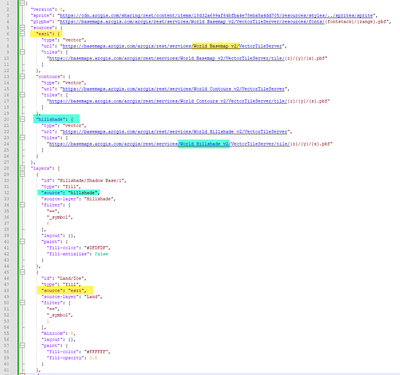Fold the "tiles" array under esri source
Screen dimensions: 400x375
point(22,52)
